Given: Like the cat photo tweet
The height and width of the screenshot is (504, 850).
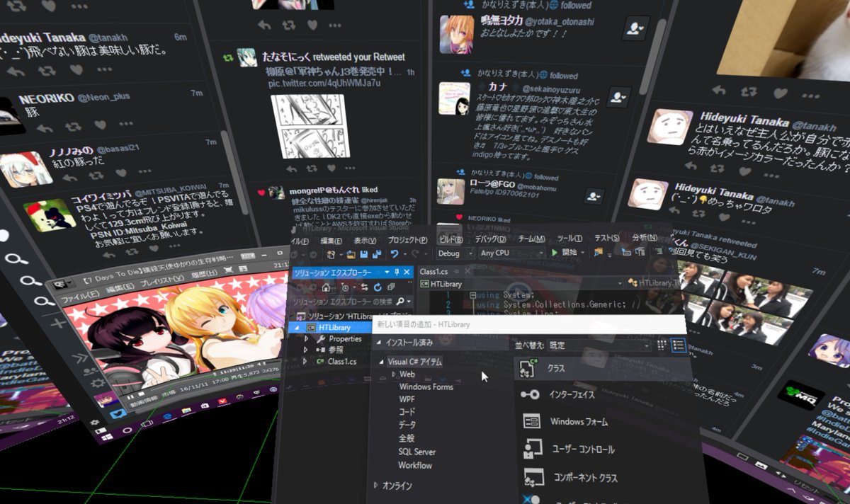Looking at the screenshot, I should [780, 93].
